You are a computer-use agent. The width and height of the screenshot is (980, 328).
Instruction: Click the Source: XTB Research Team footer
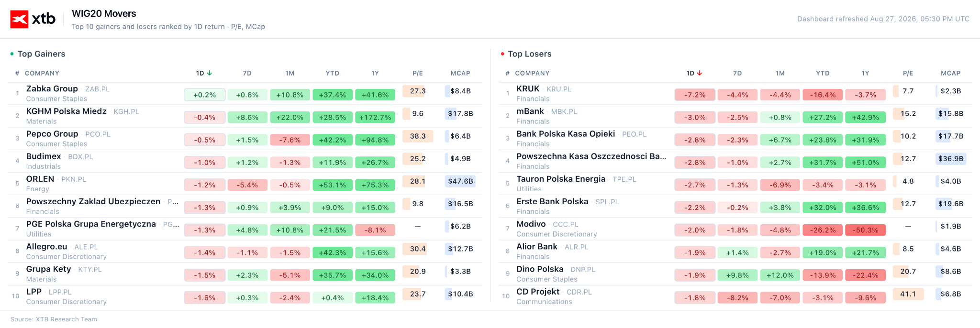tap(54, 319)
